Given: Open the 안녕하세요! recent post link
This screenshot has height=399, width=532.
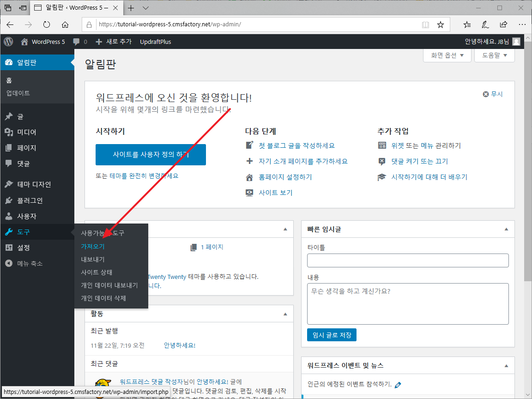Looking at the screenshot, I should (x=180, y=345).
